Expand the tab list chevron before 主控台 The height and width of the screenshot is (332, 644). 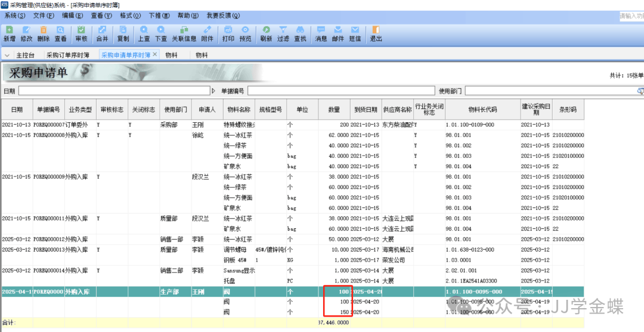tap(7, 55)
